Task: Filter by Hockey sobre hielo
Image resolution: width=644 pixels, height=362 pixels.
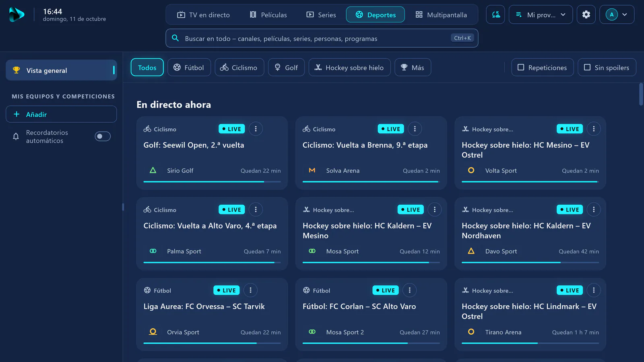Action: tap(349, 67)
